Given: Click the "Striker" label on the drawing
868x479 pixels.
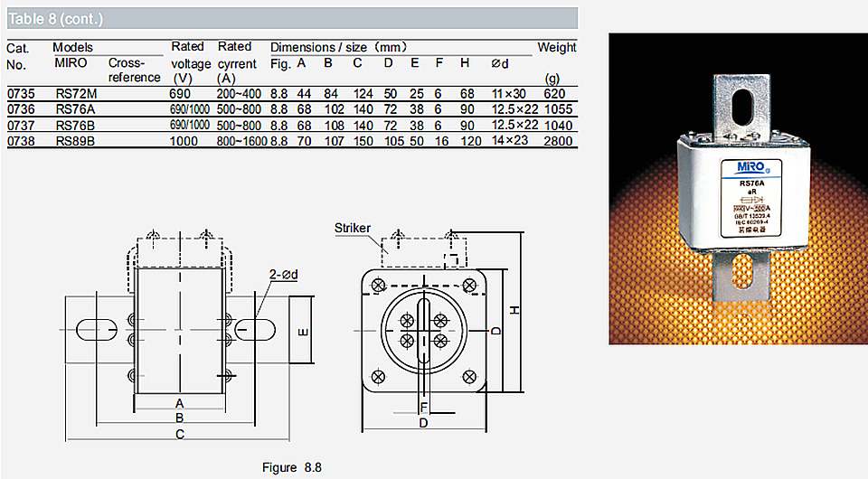Looking at the screenshot, I should [x=353, y=228].
